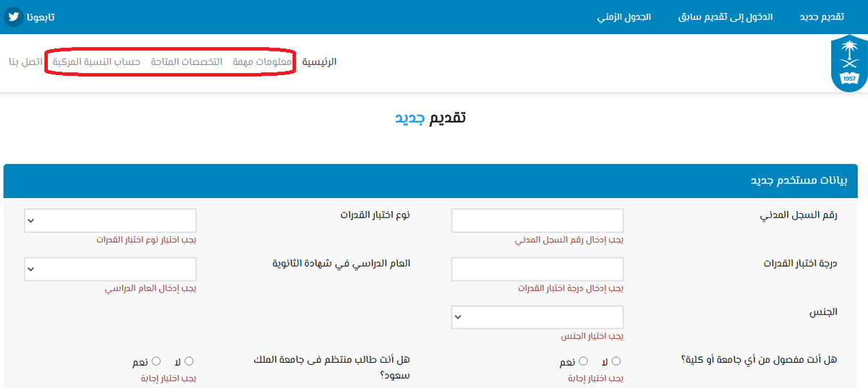Open تقديم جديد in top bar

click(822, 16)
